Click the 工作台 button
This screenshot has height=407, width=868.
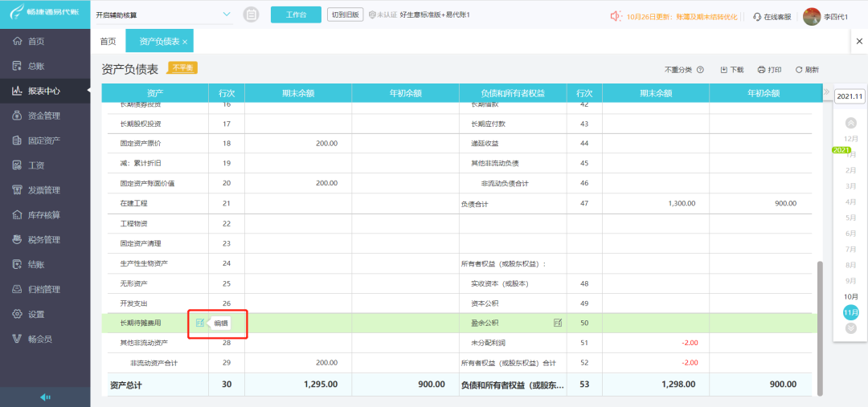(x=296, y=15)
